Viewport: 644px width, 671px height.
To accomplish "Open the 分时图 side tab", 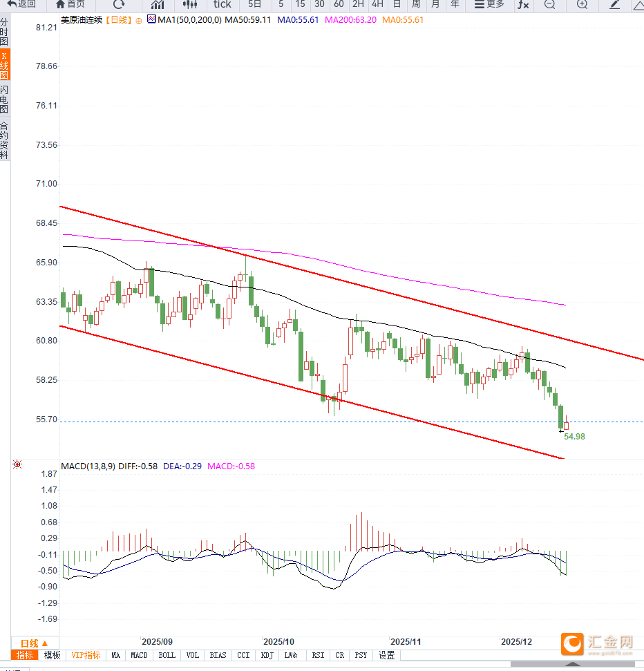I will pyautogui.click(x=4, y=31).
